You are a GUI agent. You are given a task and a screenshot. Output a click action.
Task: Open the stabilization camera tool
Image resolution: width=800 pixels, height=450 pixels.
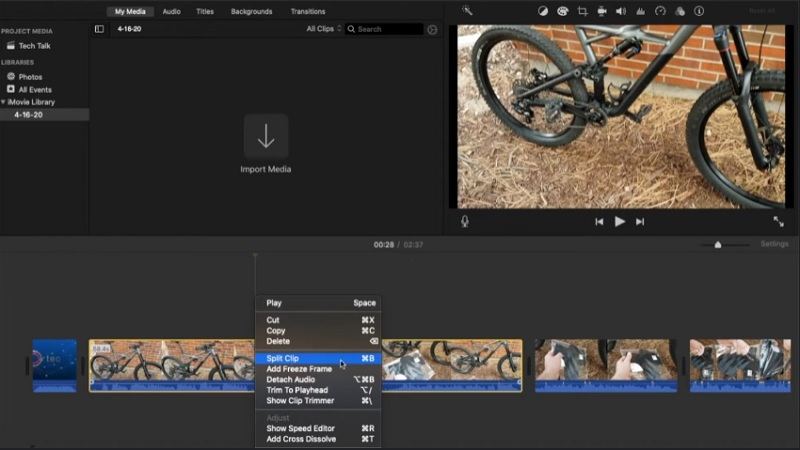click(x=602, y=11)
